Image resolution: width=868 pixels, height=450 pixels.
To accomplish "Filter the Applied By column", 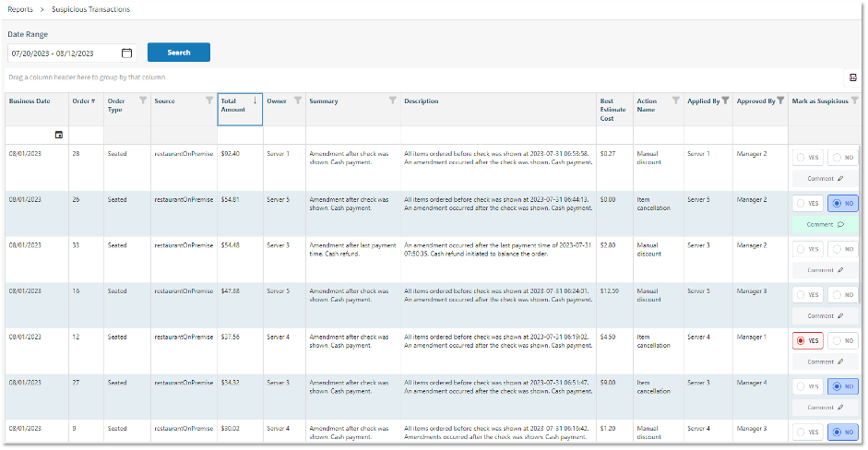I will 725,101.
